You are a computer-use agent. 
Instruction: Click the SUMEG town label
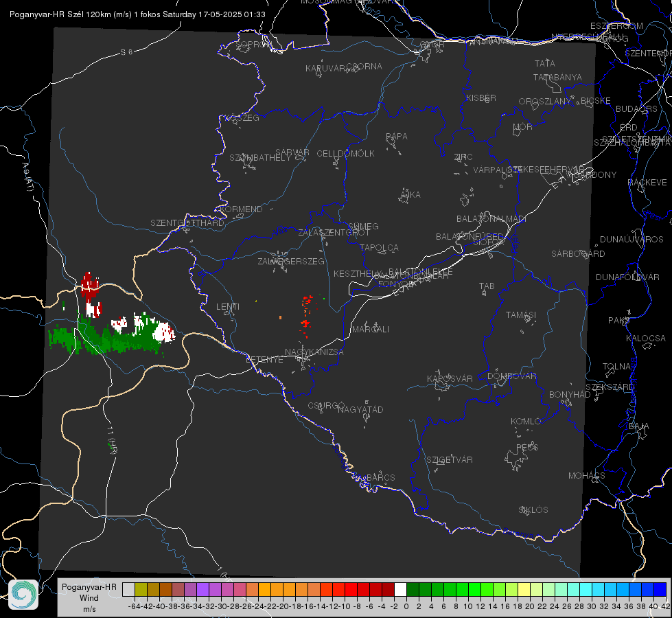point(363,226)
